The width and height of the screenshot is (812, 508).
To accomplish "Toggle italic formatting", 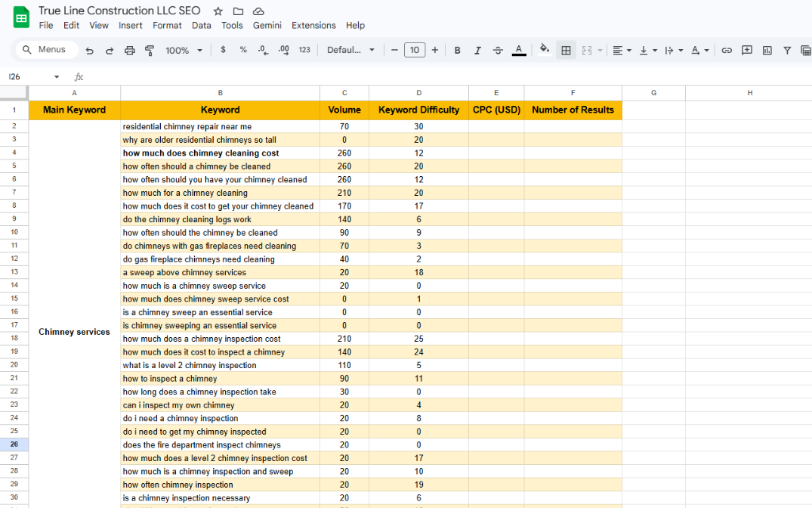I will click(x=477, y=51).
